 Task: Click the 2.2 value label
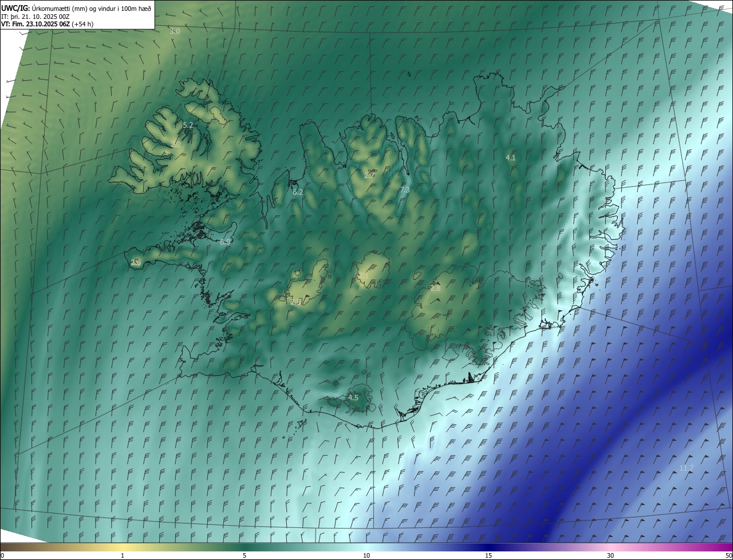point(176,145)
